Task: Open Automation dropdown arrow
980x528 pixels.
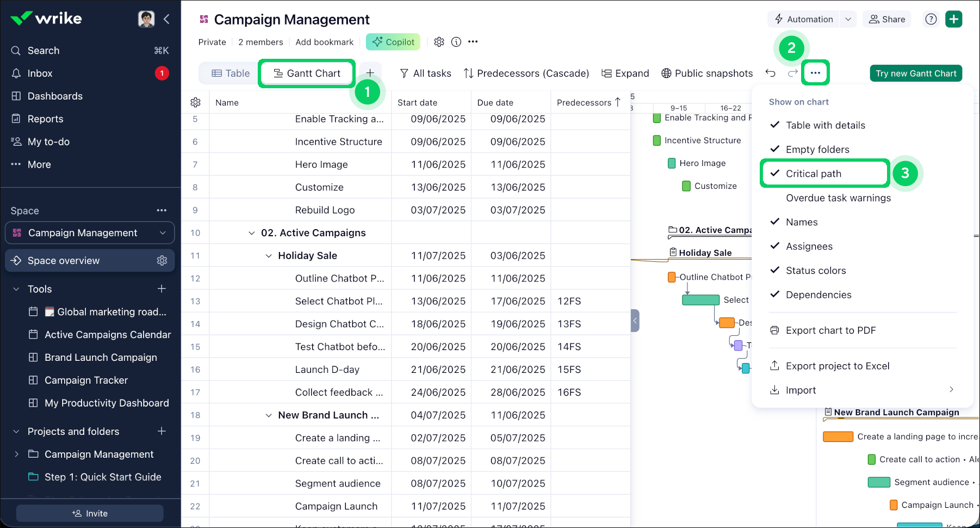Action: (x=848, y=19)
